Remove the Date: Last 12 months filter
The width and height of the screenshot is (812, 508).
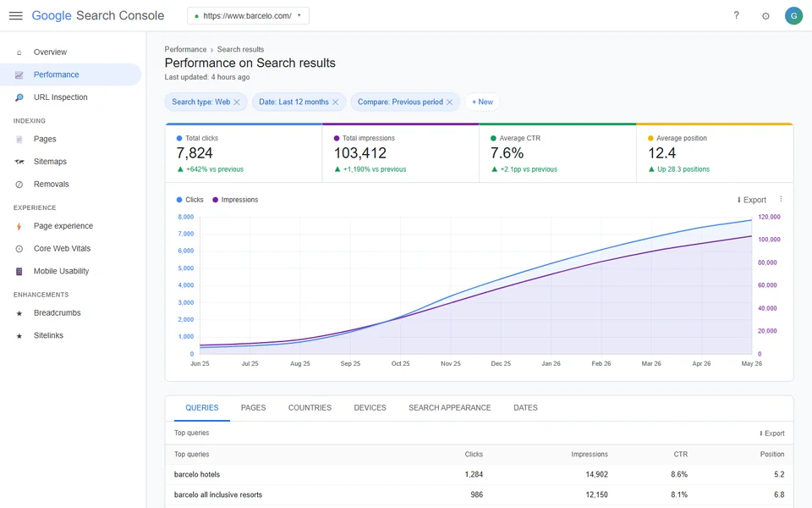click(335, 102)
